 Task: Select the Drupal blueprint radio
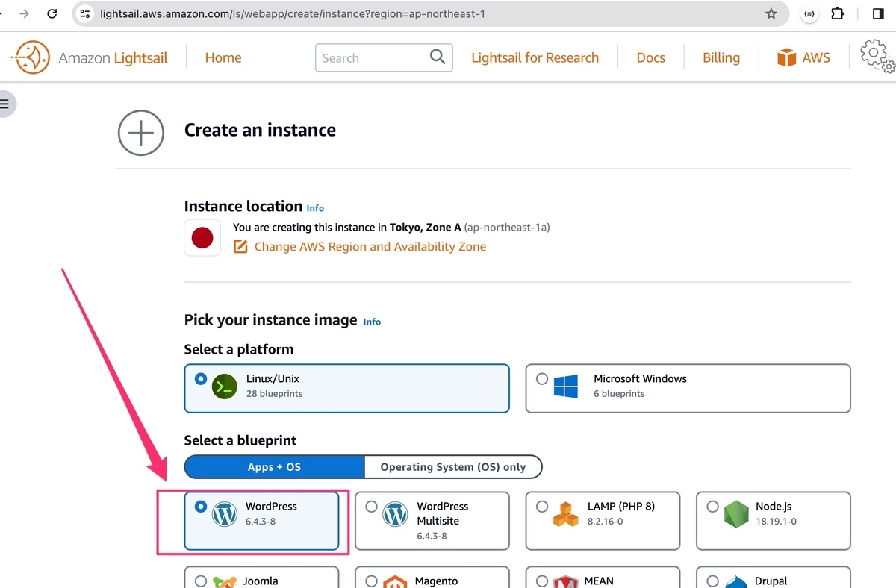tap(712, 581)
